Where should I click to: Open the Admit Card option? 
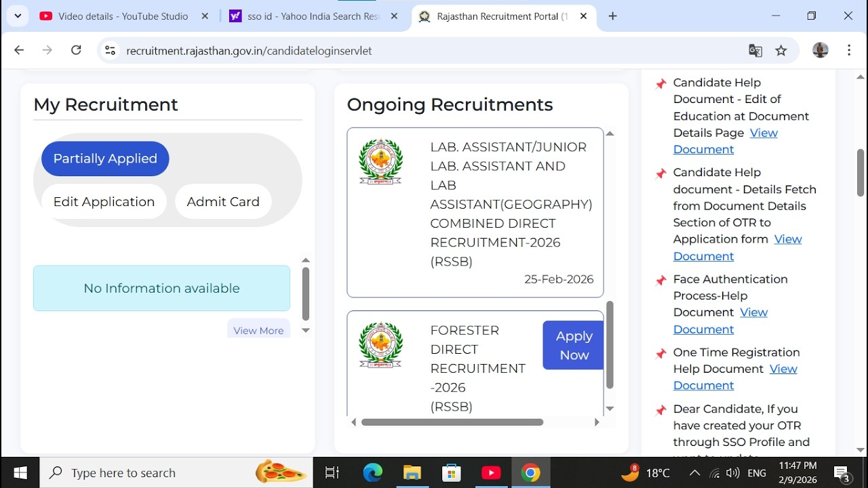click(223, 202)
